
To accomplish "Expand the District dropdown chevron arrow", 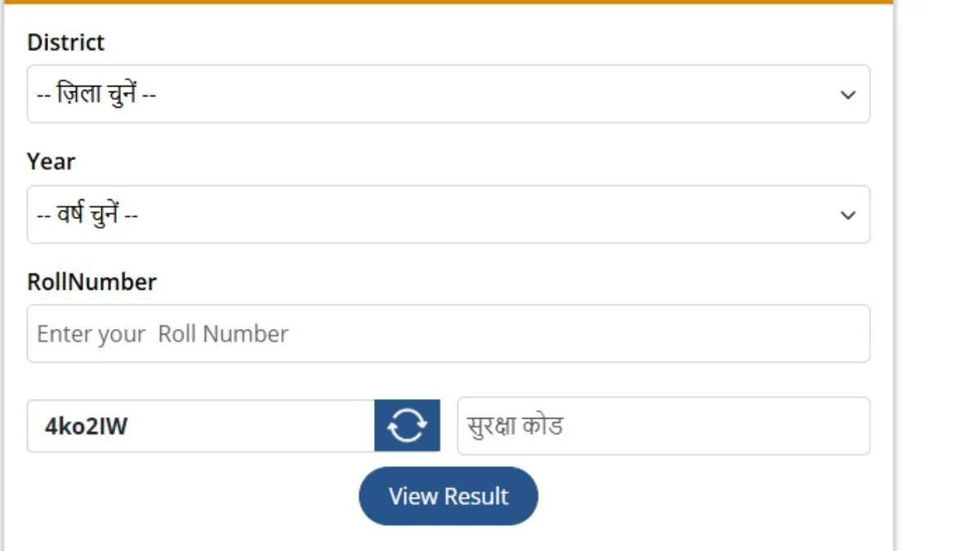I will [x=848, y=95].
